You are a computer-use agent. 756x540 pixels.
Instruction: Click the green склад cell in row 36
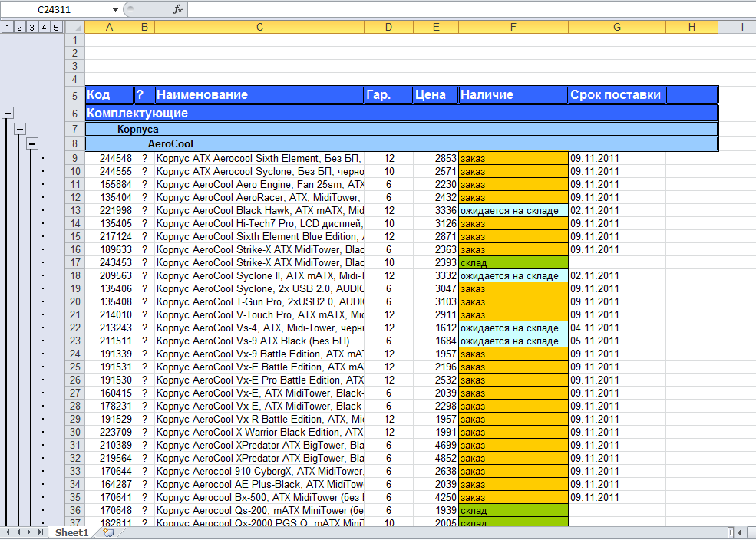pos(513,510)
